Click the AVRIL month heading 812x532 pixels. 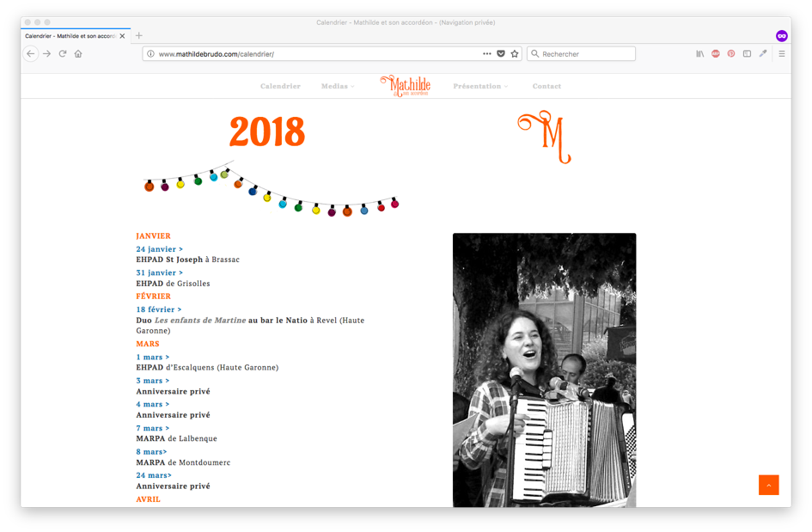tap(148, 499)
